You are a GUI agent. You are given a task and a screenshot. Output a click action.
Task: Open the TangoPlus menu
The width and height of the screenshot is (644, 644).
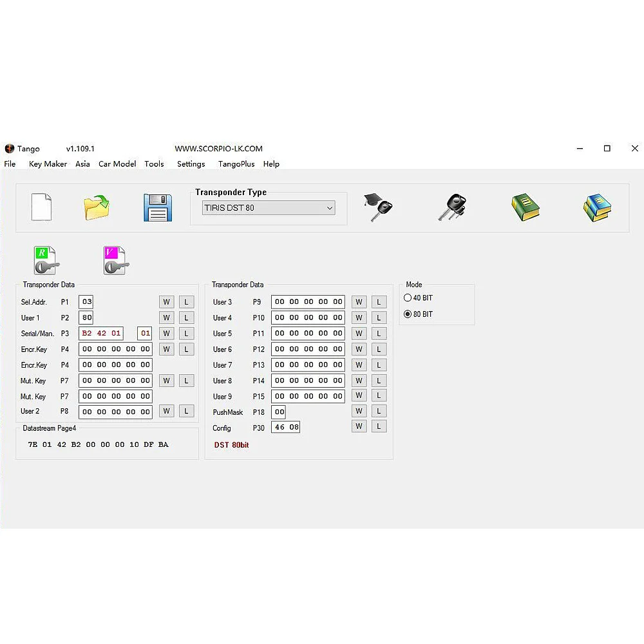click(x=236, y=164)
